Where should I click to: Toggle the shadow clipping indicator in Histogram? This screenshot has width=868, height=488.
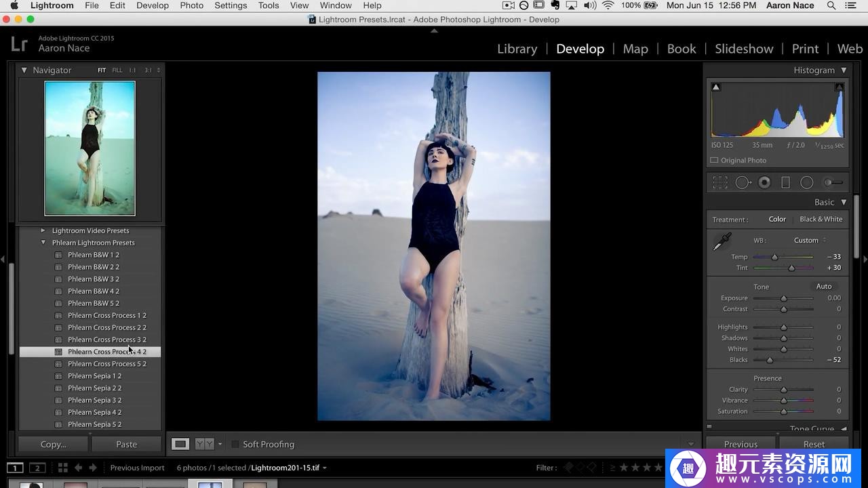(x=716, y=87)
